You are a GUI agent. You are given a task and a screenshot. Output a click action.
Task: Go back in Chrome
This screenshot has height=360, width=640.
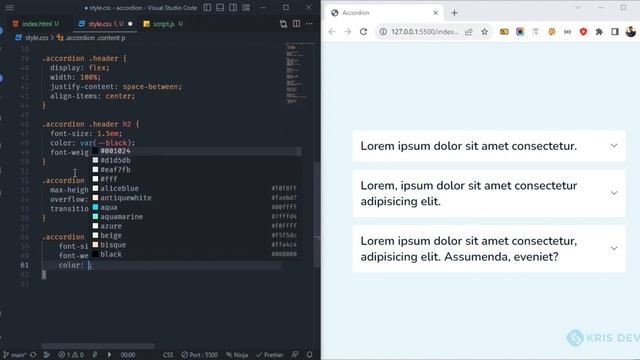332,32
